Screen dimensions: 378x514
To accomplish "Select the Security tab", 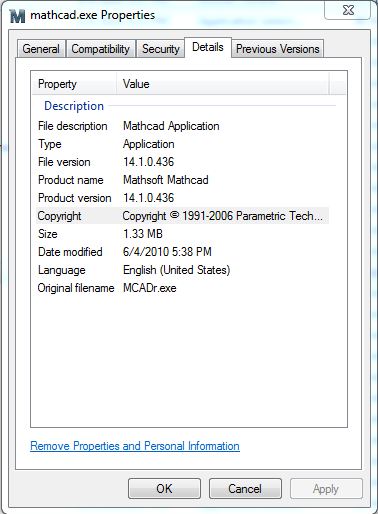I will coord(161,49).
